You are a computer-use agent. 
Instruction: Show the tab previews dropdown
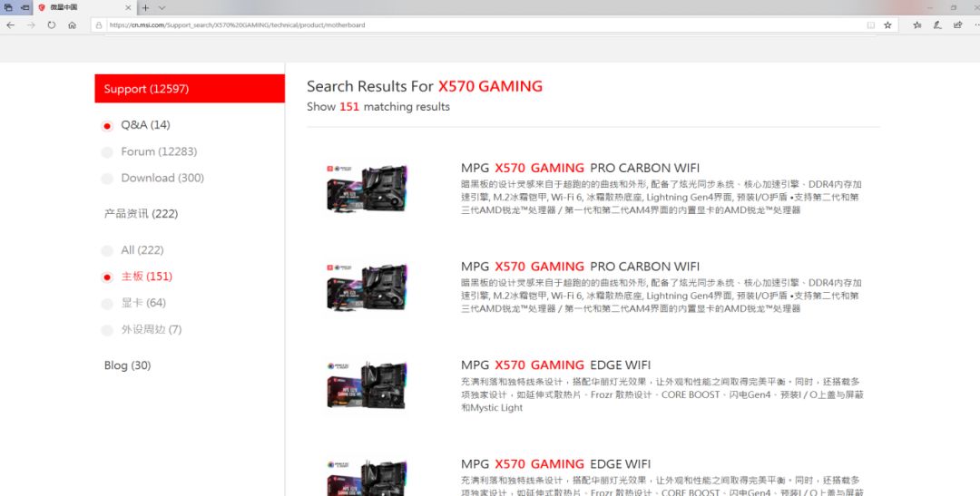coord(162,7)
